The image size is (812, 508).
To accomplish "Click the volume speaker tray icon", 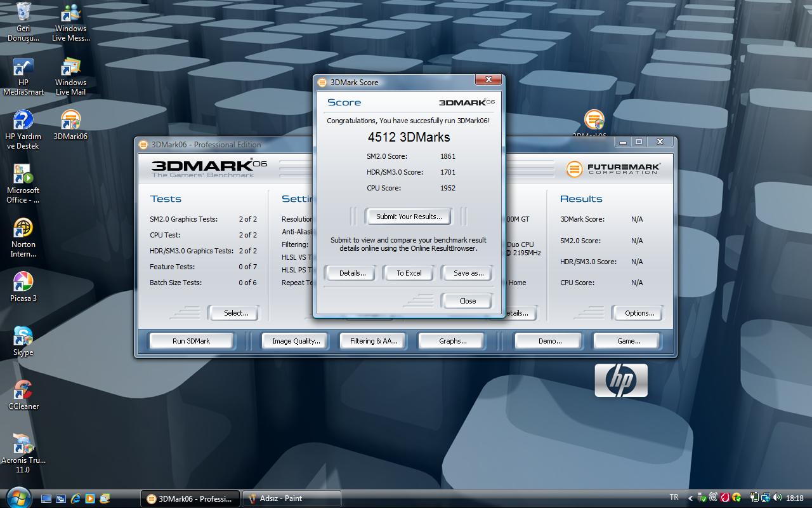I will click(x=776, y=497).
